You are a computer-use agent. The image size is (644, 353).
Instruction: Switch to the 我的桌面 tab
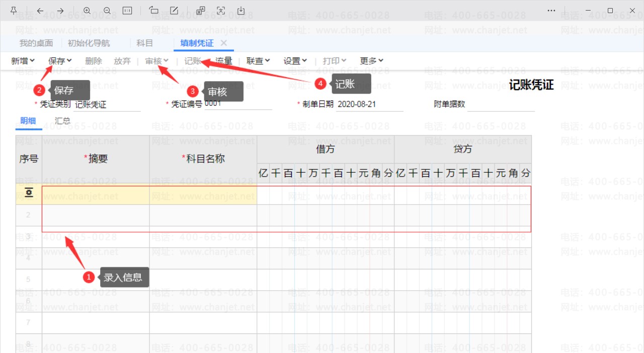(x=36, y=43)
